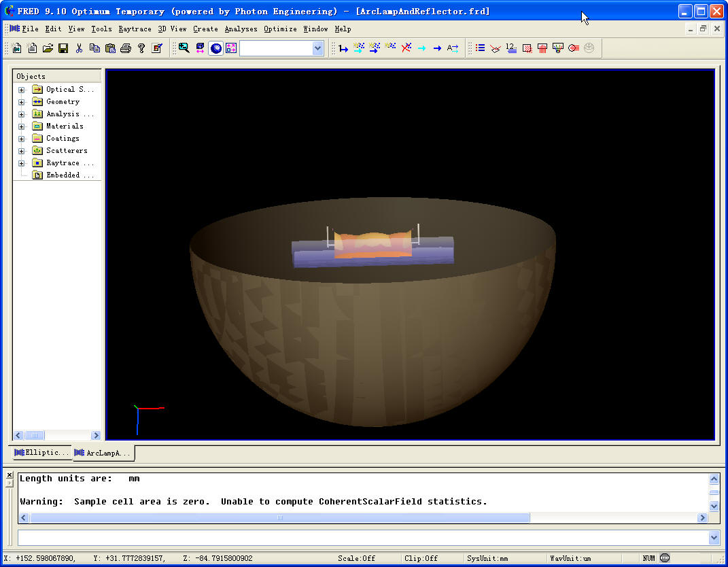Expand the Geometry tree node

[x=21, y=102]
